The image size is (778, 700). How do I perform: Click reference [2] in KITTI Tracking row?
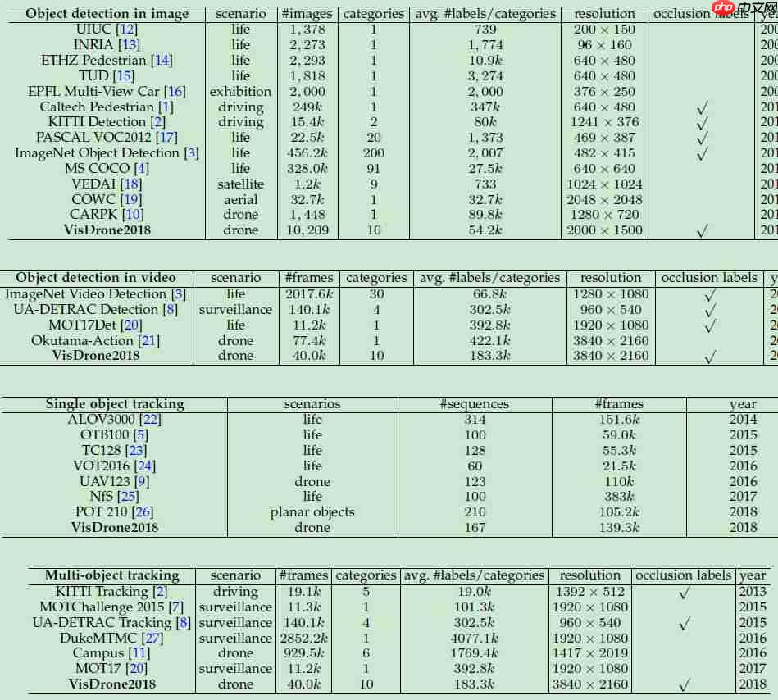point(160,592)
